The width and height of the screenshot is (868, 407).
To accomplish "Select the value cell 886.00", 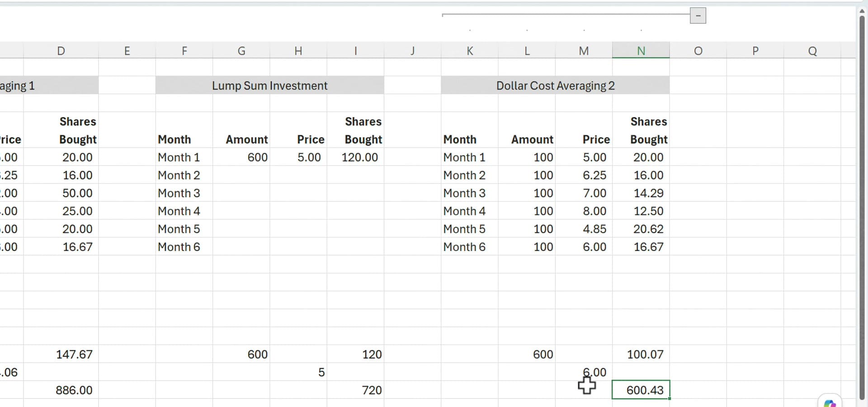I will (61, 390).
